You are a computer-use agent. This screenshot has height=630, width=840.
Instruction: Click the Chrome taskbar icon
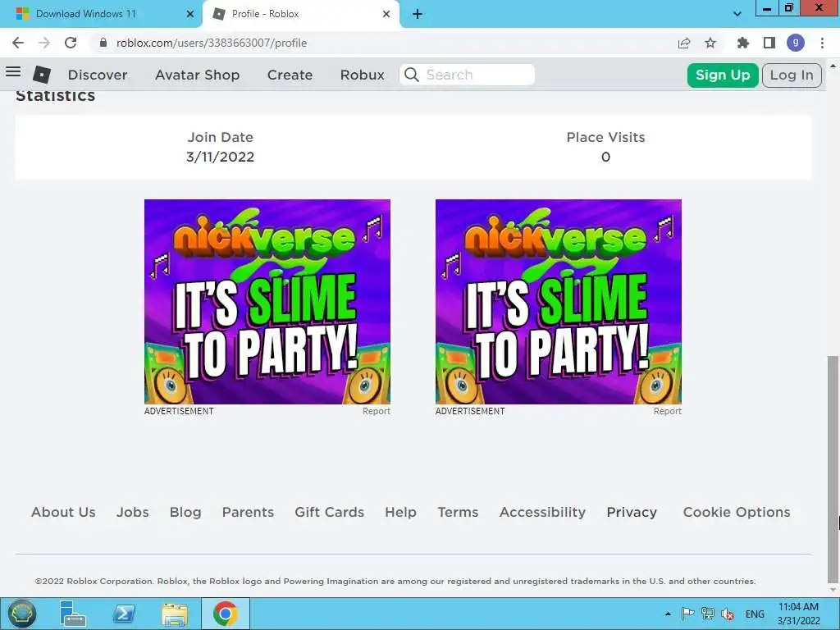(x=226, y=614)
